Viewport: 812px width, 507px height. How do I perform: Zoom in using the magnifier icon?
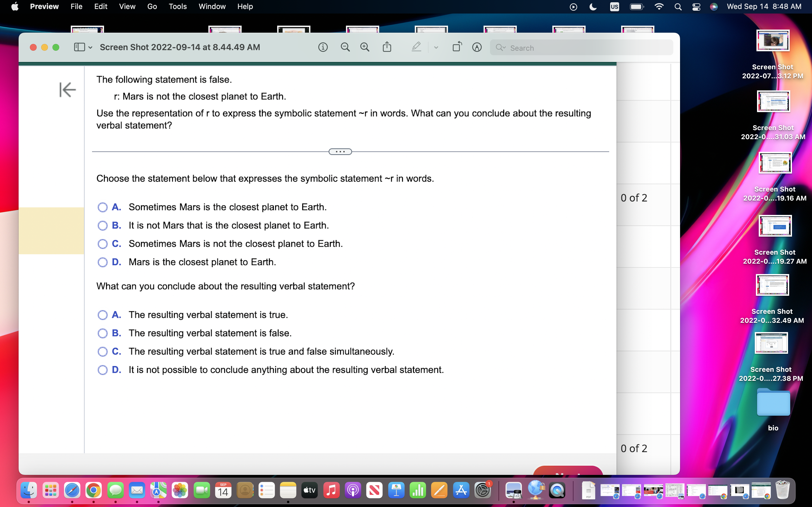(365, 47)
